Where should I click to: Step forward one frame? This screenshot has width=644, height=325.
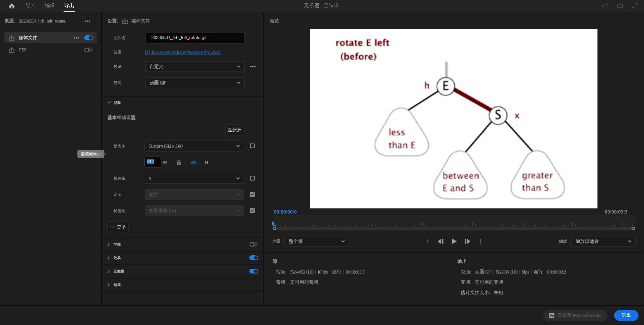pos(467,241)
